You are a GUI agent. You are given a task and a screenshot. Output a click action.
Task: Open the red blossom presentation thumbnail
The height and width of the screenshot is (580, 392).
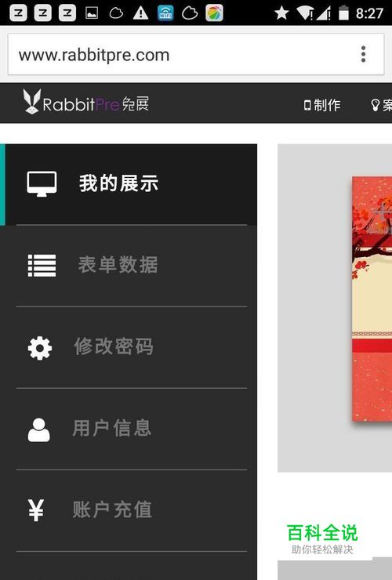point(372,299)
